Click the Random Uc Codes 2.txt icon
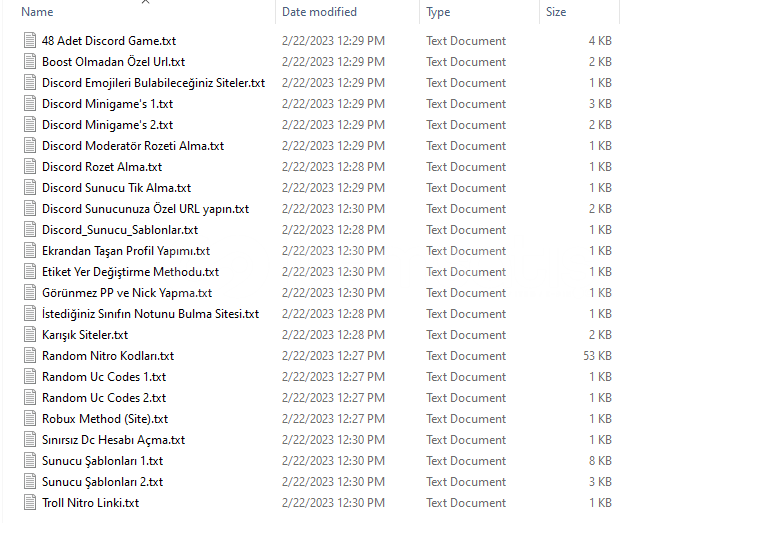 (x=30, y=398)
